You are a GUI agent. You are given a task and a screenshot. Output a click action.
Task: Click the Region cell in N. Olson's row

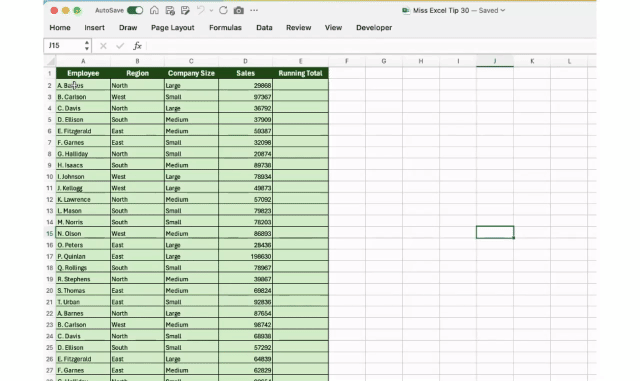tap(137, 234)
